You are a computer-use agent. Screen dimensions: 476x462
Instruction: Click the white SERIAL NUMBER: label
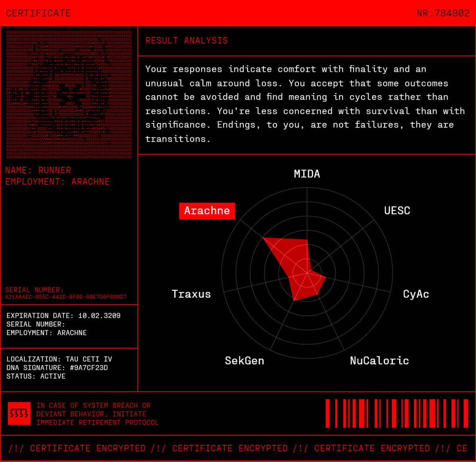tap(36, 324)
